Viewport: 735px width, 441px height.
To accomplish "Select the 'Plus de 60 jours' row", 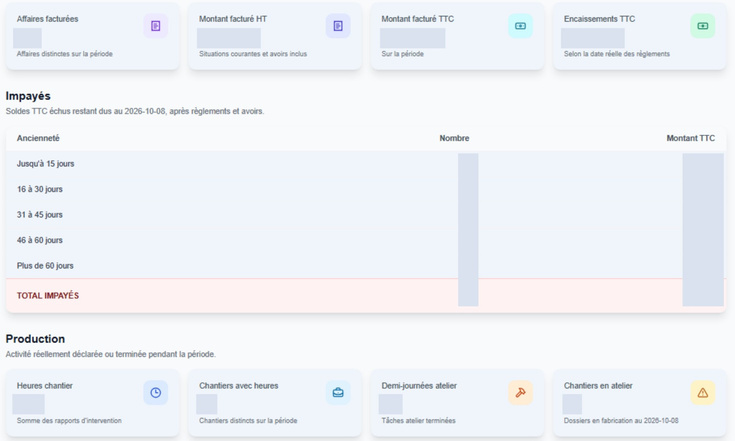I will [x=366, y=266].
